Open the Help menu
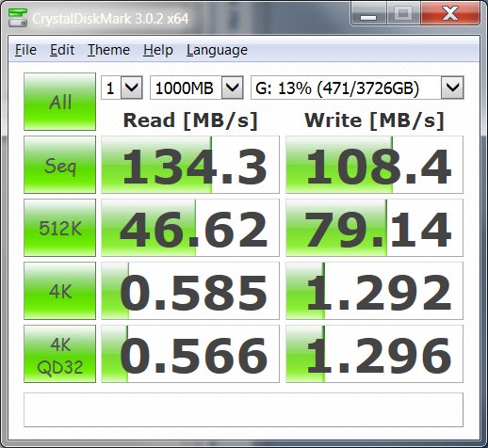This screenshot has height=448, width=488. (158, 50)
